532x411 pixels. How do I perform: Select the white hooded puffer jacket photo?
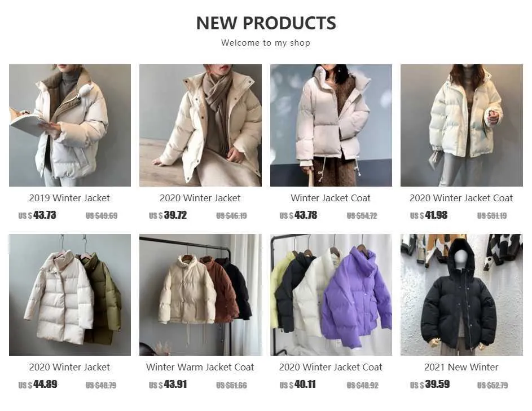click(x=462, y=125)
